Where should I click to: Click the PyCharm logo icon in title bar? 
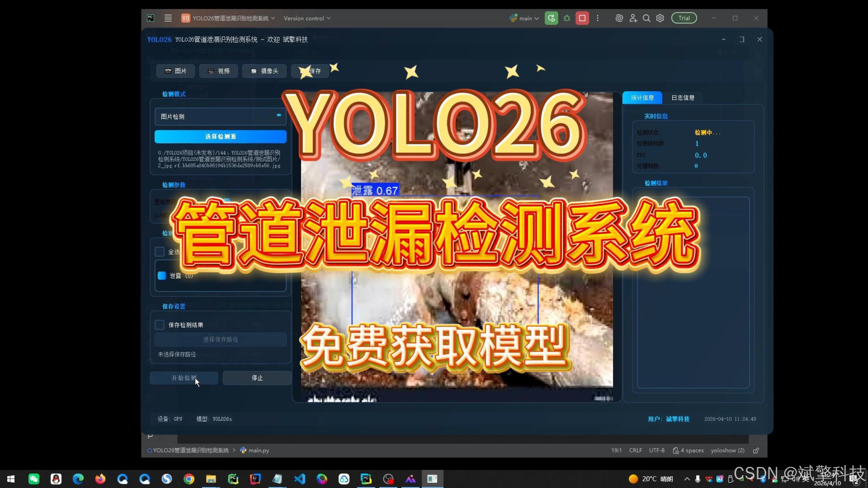pos(151,18)
